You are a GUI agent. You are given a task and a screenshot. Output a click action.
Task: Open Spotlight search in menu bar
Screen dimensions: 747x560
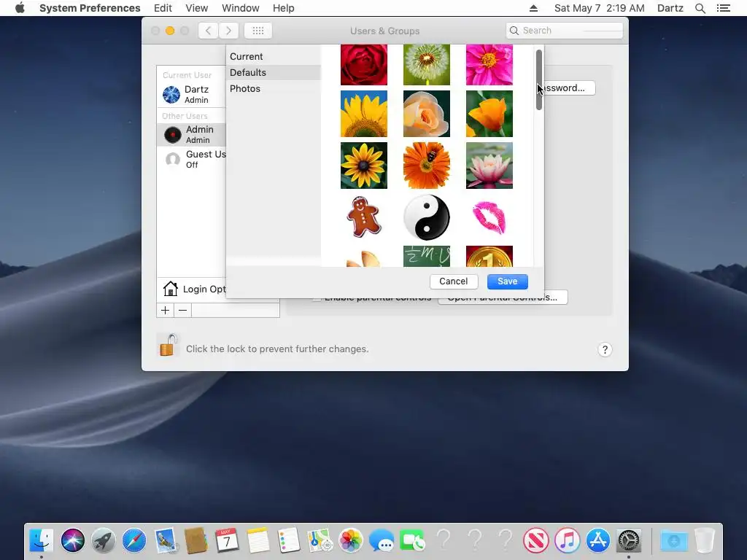coord(700,8)
